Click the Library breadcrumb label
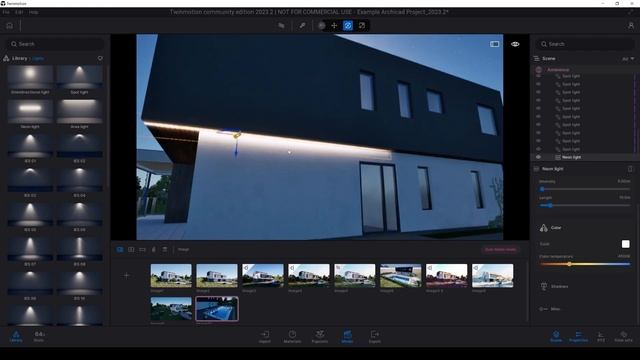 tap(20, 58)
